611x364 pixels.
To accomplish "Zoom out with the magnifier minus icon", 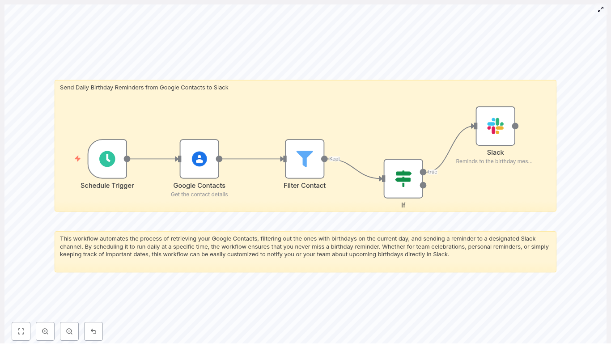I will (x=69, y=331).
